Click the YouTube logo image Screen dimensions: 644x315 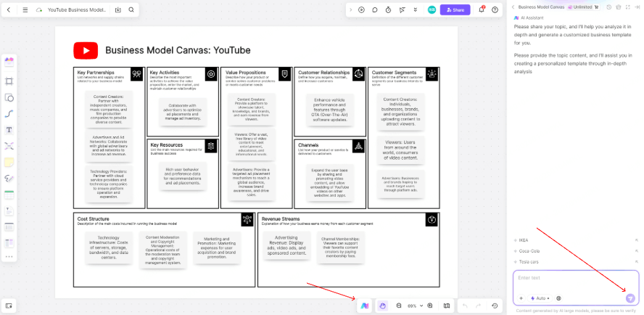tap(86, 51)
